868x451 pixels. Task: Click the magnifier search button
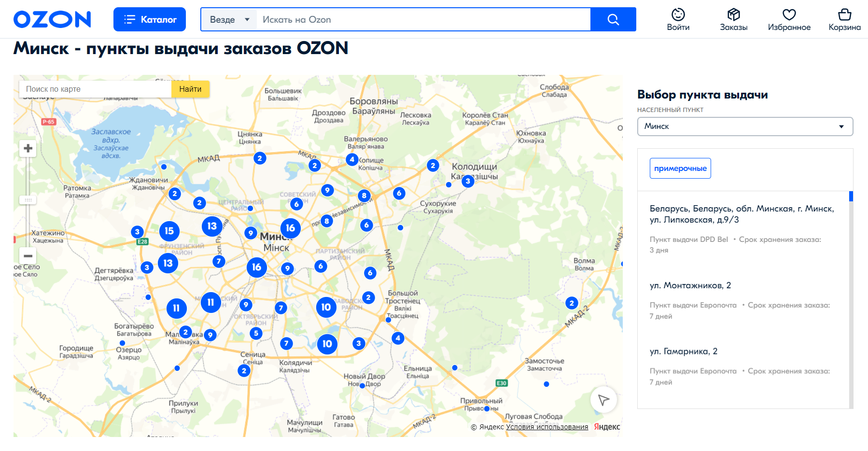pyautogui.click(x=613, y=19)
